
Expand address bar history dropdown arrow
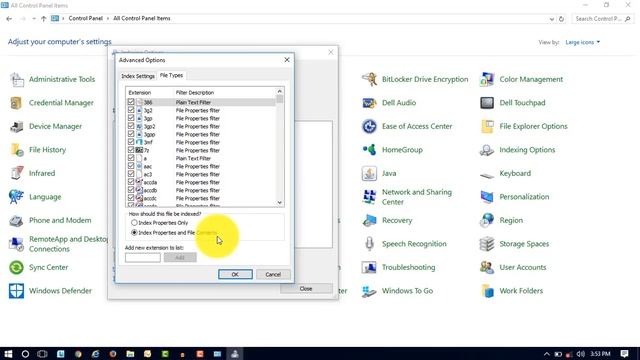pyautogui.click(x=552, y=19)
